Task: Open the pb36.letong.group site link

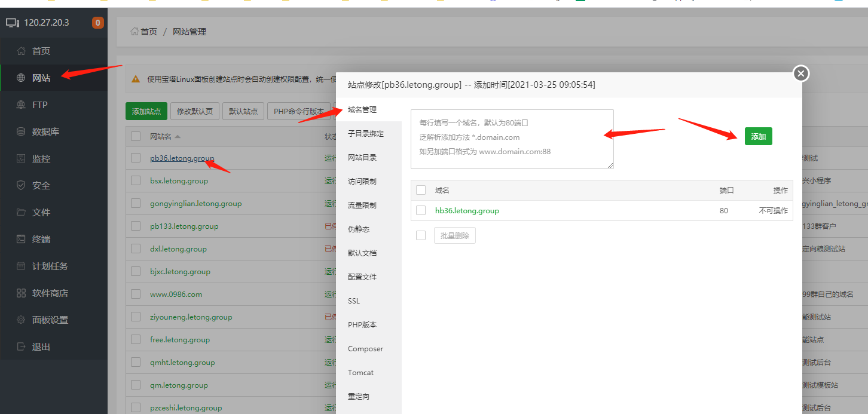Action: click(x=182, y=158)
